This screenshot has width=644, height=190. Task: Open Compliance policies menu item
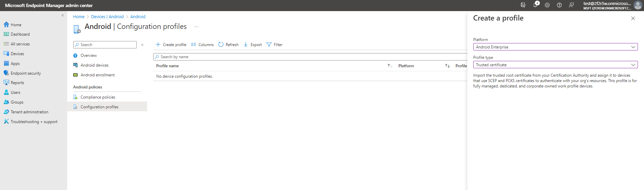pos(98,97)
